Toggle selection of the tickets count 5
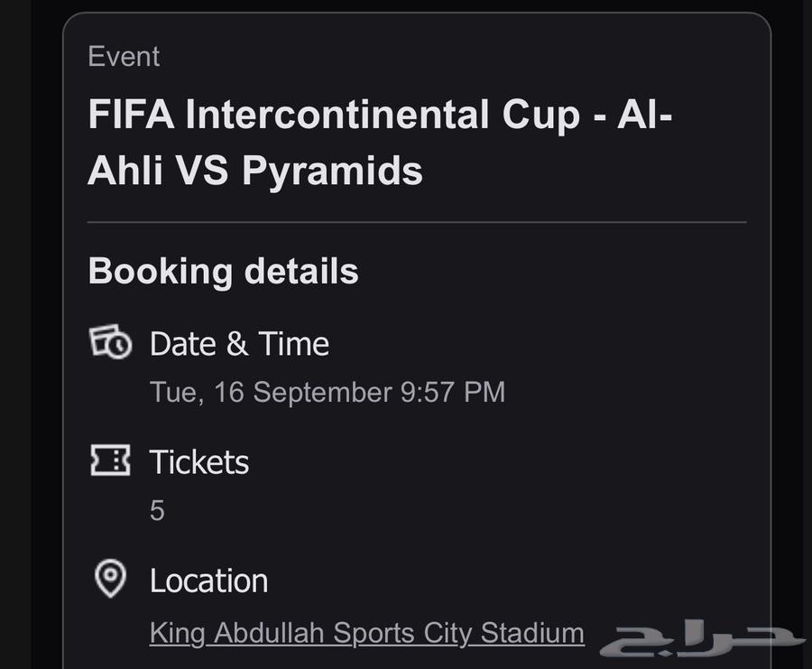Screen dimensions: 812x669 point(156,510)
